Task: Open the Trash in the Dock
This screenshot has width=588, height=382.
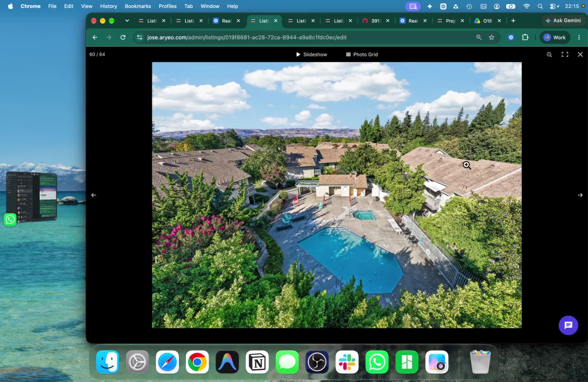Action: (481, 362)
